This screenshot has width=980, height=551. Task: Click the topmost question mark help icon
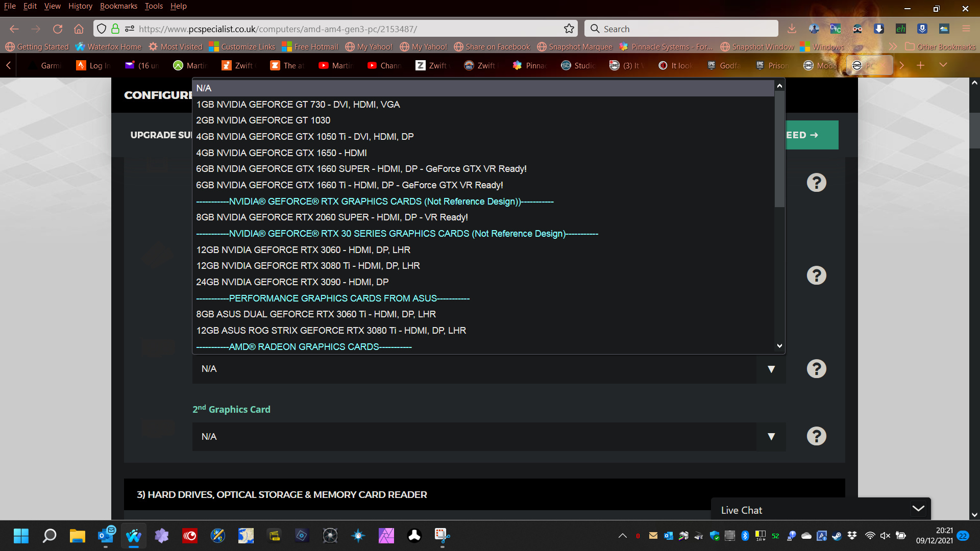coord(816,183)
